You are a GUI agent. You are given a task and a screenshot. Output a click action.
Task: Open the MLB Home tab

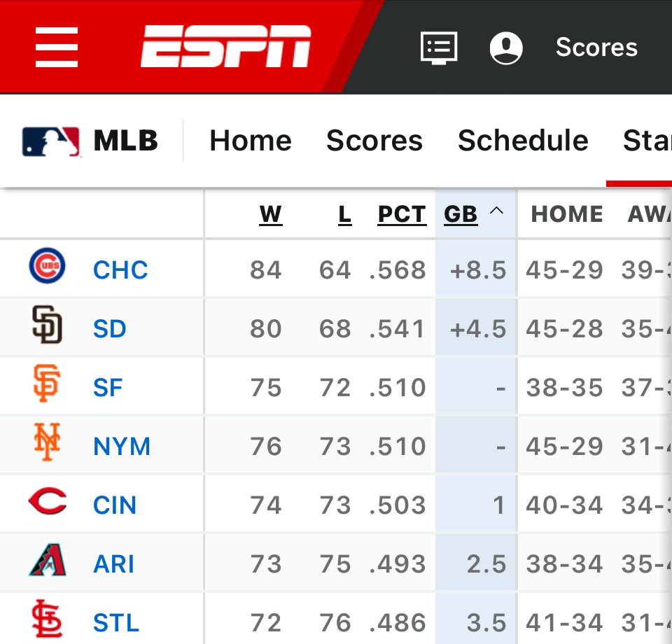tap(251, 141)
